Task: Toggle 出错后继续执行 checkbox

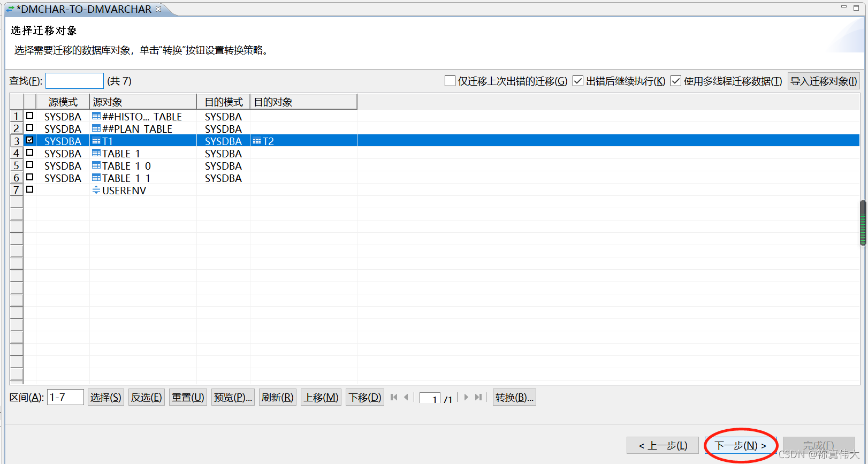Action: [x=578, y=81]
